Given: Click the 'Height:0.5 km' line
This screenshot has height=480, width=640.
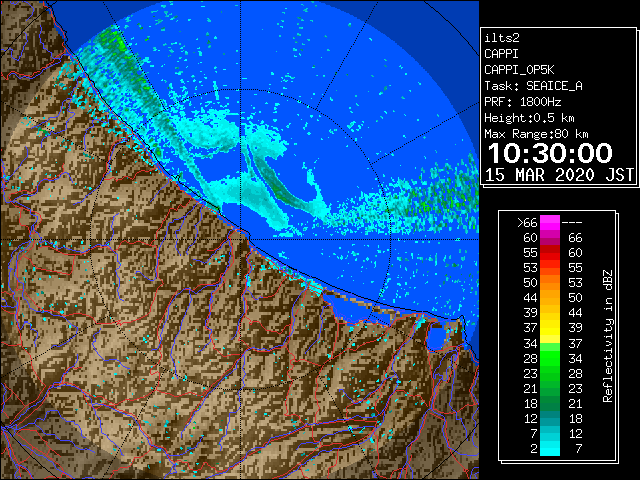Looking at the screenshot, I should tap(529, 118).
